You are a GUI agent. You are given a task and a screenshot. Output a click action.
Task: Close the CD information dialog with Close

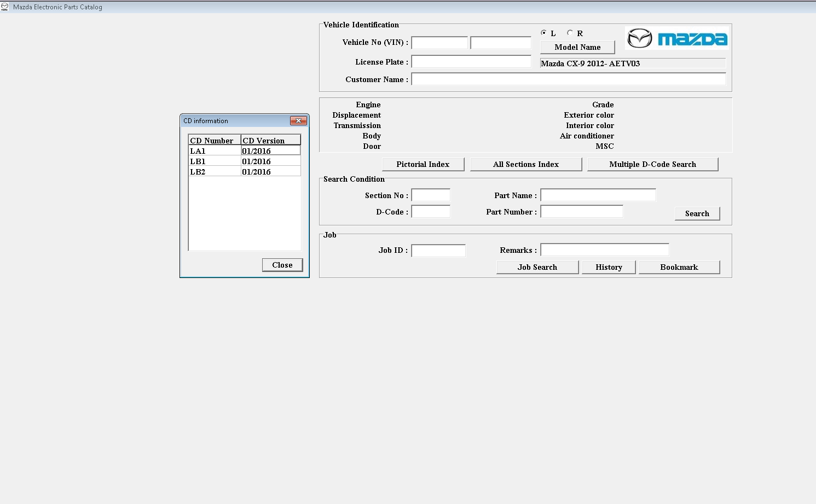(x=282, y=265)
